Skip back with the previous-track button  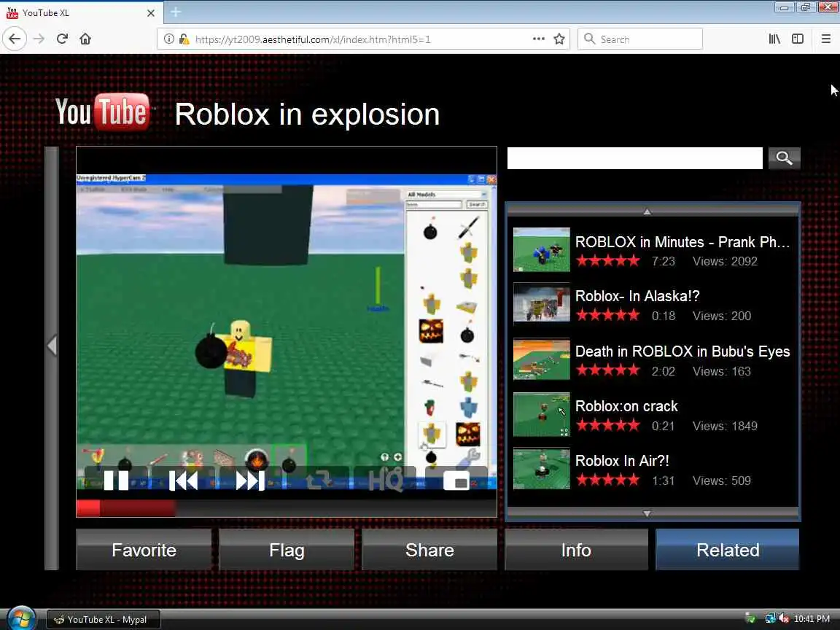point(183,480)
